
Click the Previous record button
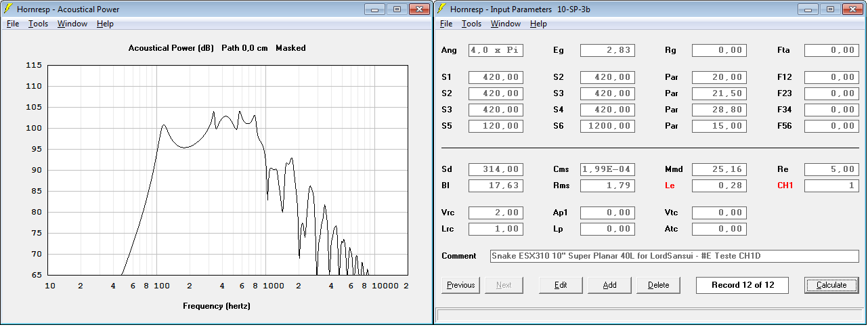click(460, 285)
